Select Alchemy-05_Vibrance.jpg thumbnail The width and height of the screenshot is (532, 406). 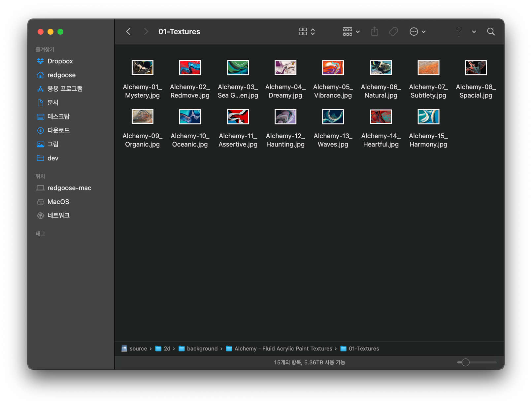point(333,68)
